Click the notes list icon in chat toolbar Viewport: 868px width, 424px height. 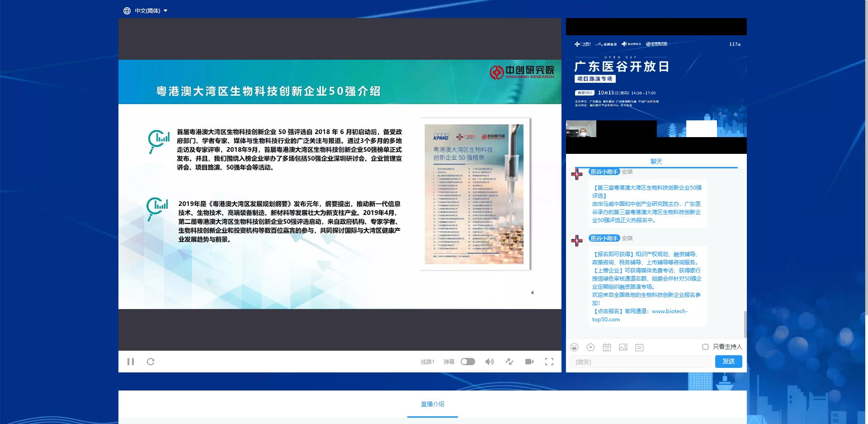(639, 347)
